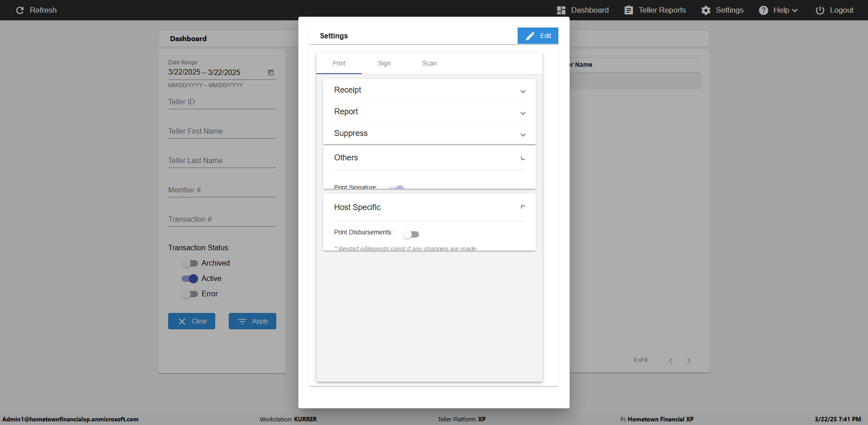Open Teller Reports from top navigation
868x425 pixels.
click(x=655, y=10)
